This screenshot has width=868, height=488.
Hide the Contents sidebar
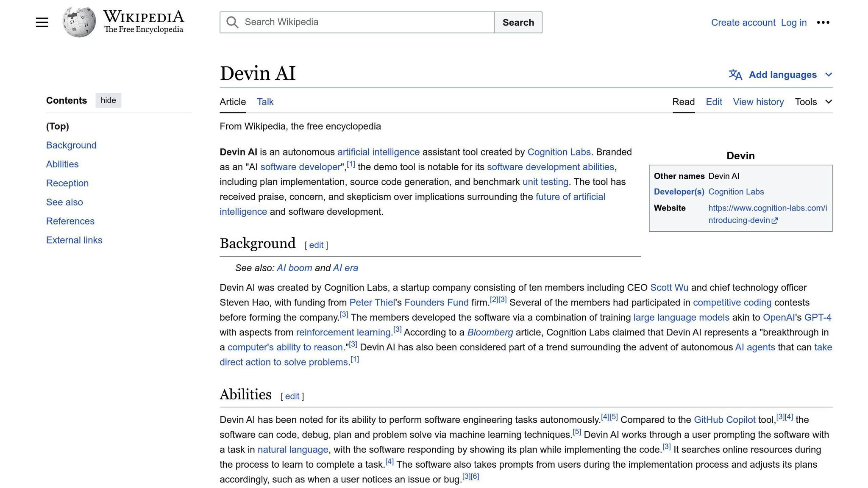point(108,100)
